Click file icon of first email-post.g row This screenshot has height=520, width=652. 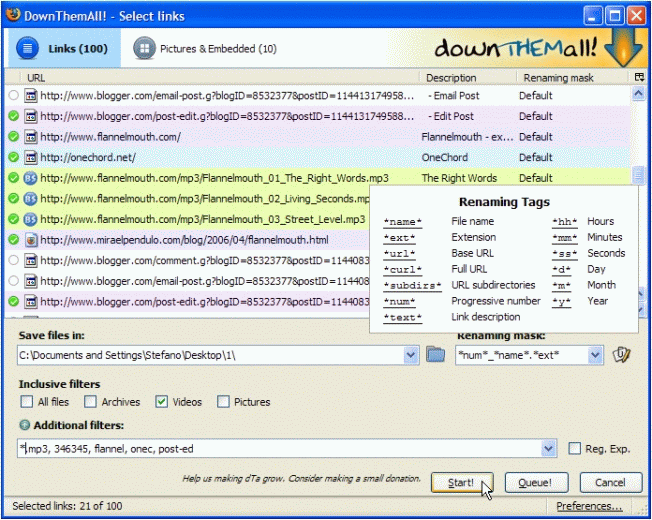click(30, 96)
